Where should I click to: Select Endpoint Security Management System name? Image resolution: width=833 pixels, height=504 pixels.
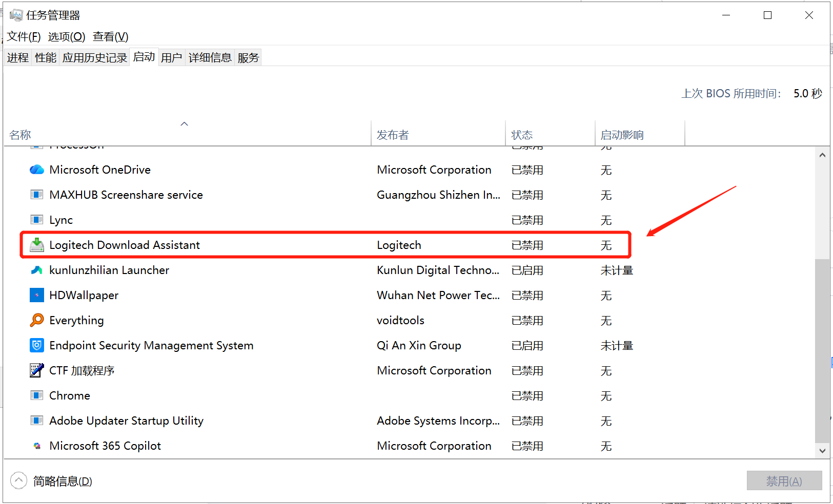[151, 345]
